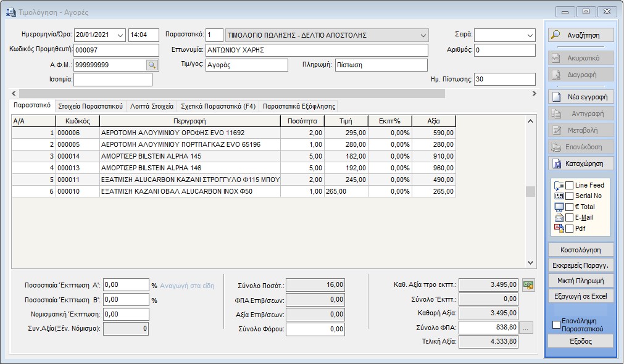Click the Ημ. Πίστωσης field
The width and height of the screenshot is (624, 364).
point(505,79)
